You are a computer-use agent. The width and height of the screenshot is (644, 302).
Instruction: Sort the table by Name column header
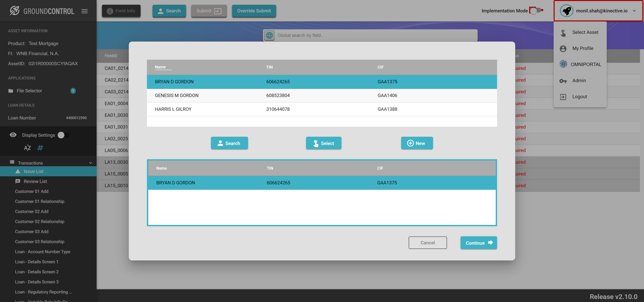[x=160, y=67]
